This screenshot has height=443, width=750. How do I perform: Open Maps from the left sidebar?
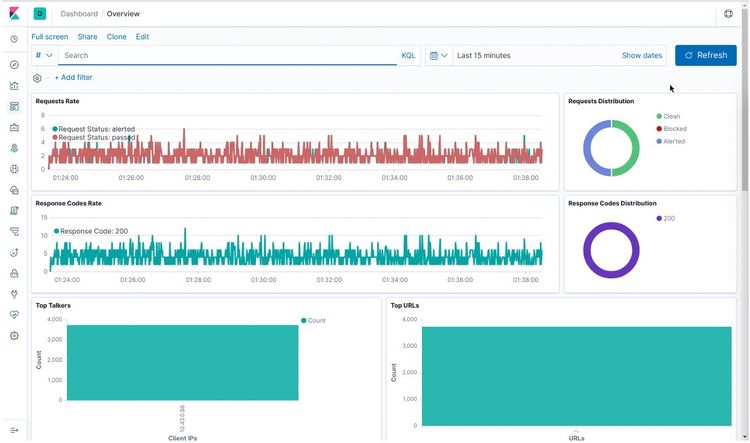click(x=14, y=148)
